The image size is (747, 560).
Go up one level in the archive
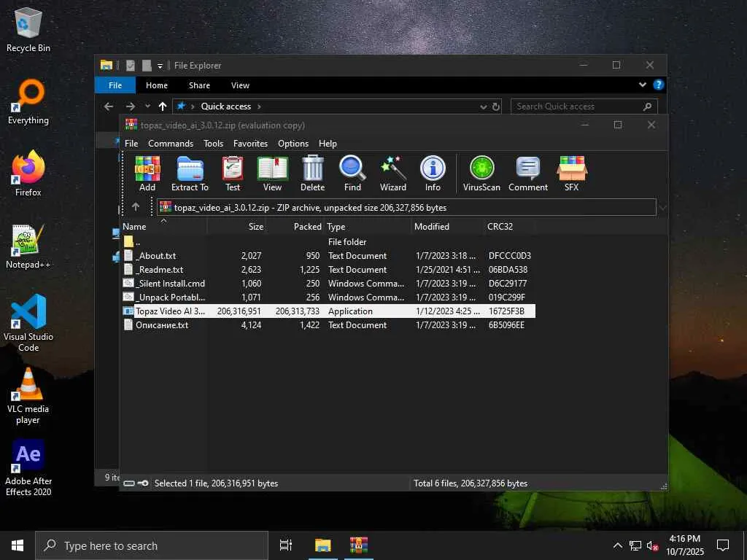(x=136, y=207)
